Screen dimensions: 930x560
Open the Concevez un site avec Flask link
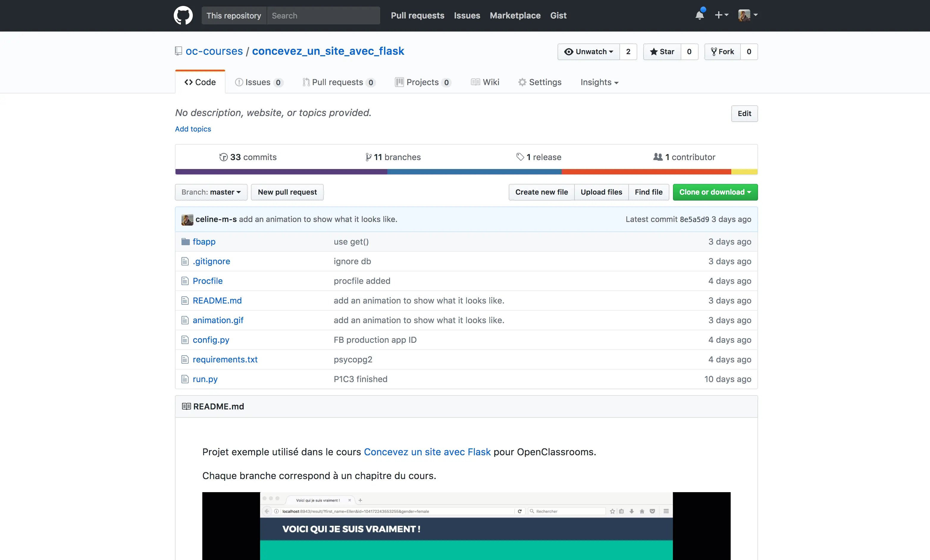[x=427, y=452]
